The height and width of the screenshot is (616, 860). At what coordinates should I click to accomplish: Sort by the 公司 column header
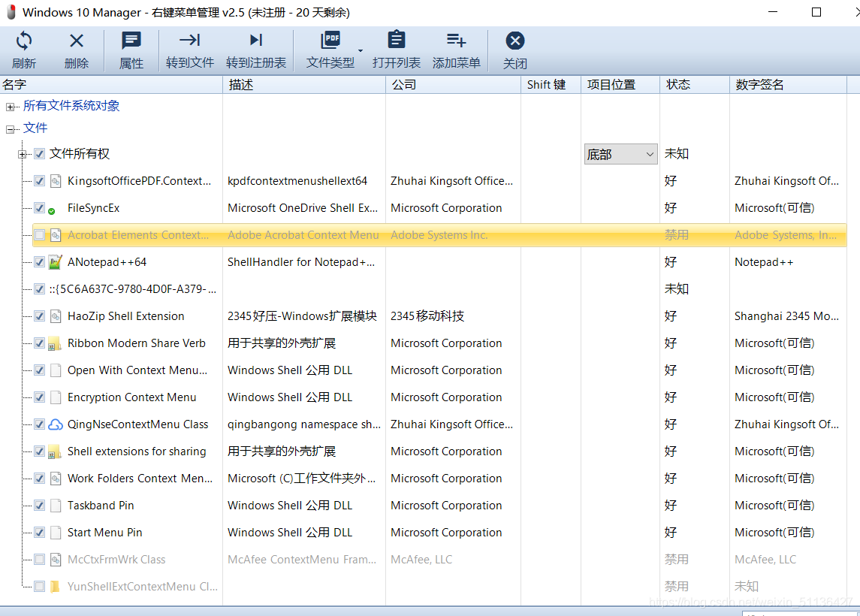(453, 84)
